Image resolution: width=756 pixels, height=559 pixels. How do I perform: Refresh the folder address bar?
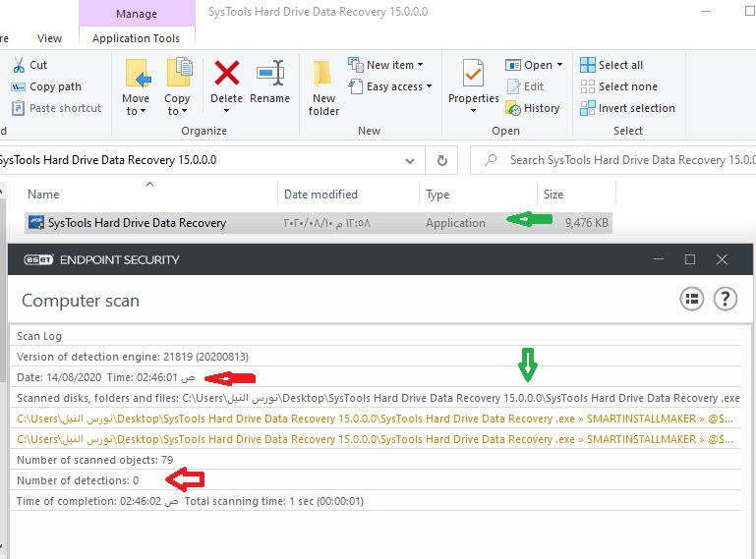click(442, 160)
